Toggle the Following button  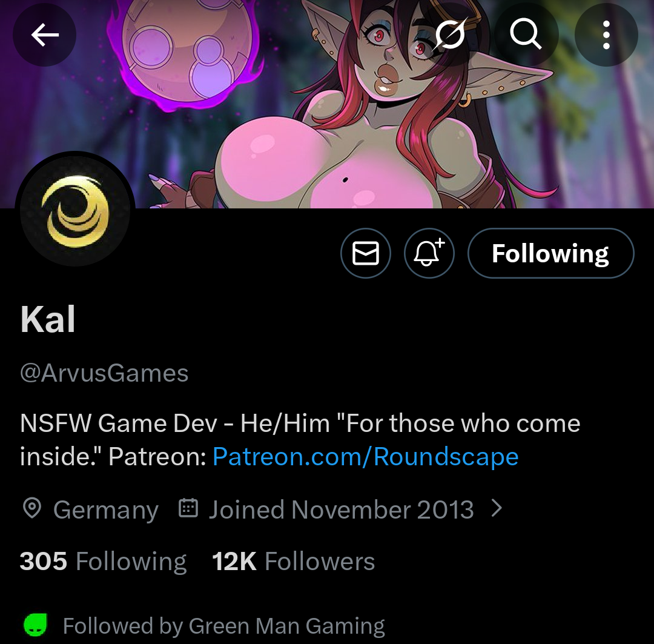(x=550, y=253)
